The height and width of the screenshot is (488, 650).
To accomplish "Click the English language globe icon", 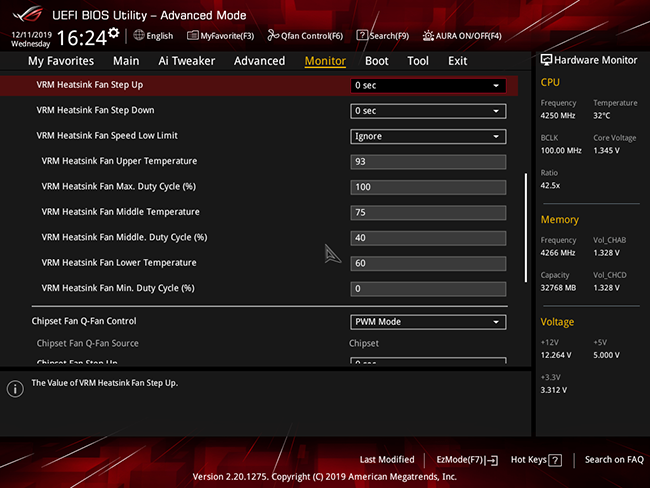I will pyautogui.click(x=139, y=36).
